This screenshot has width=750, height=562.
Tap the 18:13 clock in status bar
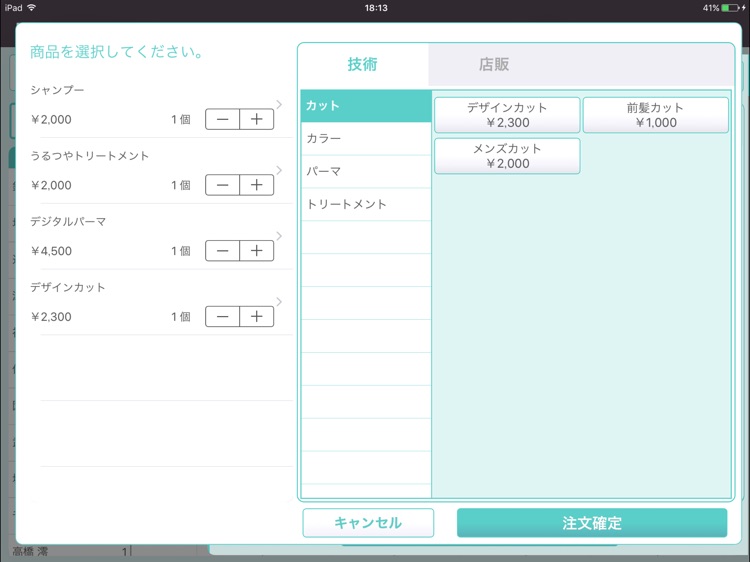(x=376, y=8)
